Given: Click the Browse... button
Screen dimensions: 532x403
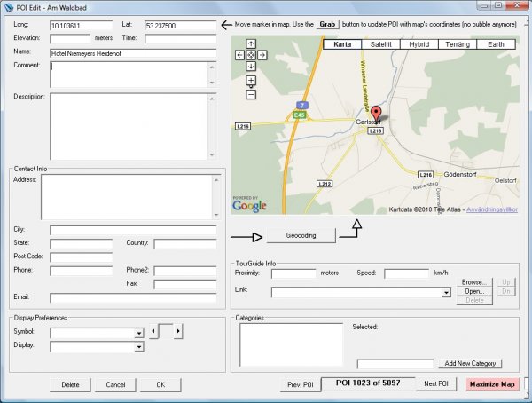Looking at the screenshot, I should 474,282.
